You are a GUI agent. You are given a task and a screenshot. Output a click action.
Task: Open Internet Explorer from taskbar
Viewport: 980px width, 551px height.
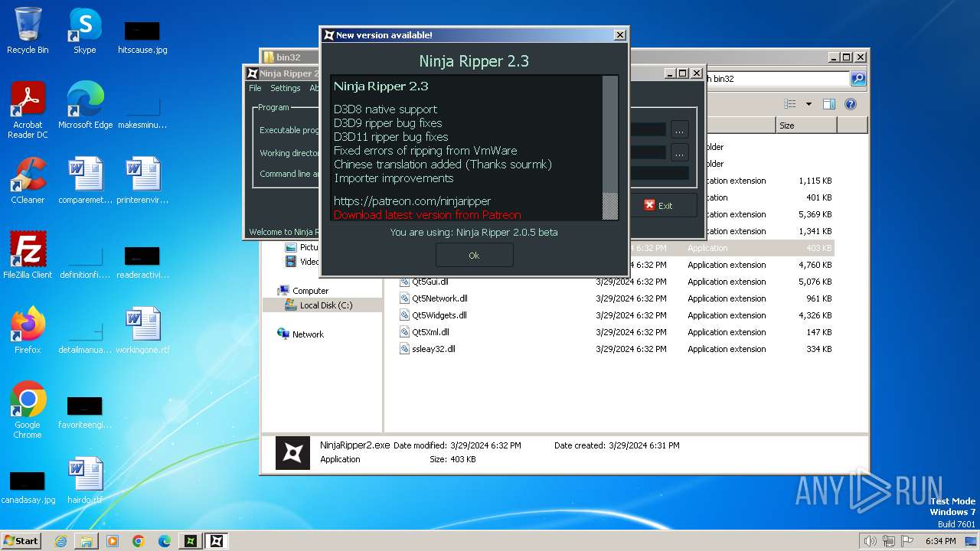tap(60, 541)
